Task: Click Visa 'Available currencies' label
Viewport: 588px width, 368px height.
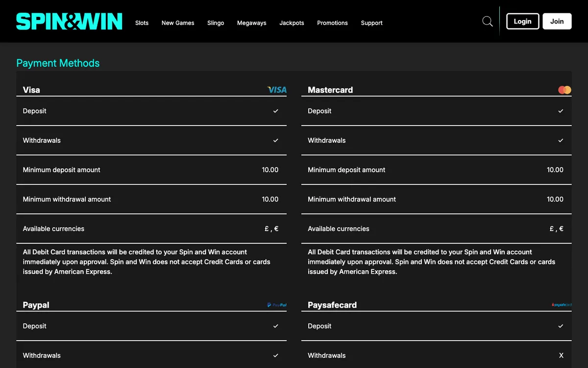Action: (53, 229)
